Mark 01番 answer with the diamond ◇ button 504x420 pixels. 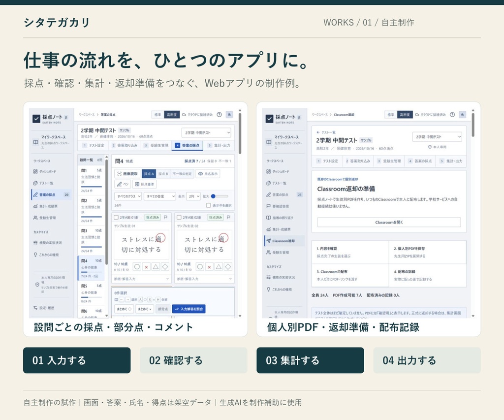point(165,266)
